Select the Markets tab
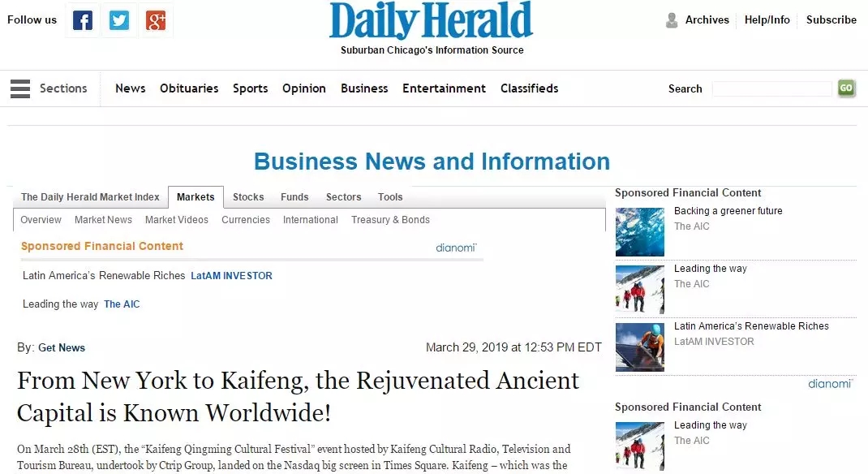Screen dimensions: 868x474 pyautogui.click(x=196, y=197)
